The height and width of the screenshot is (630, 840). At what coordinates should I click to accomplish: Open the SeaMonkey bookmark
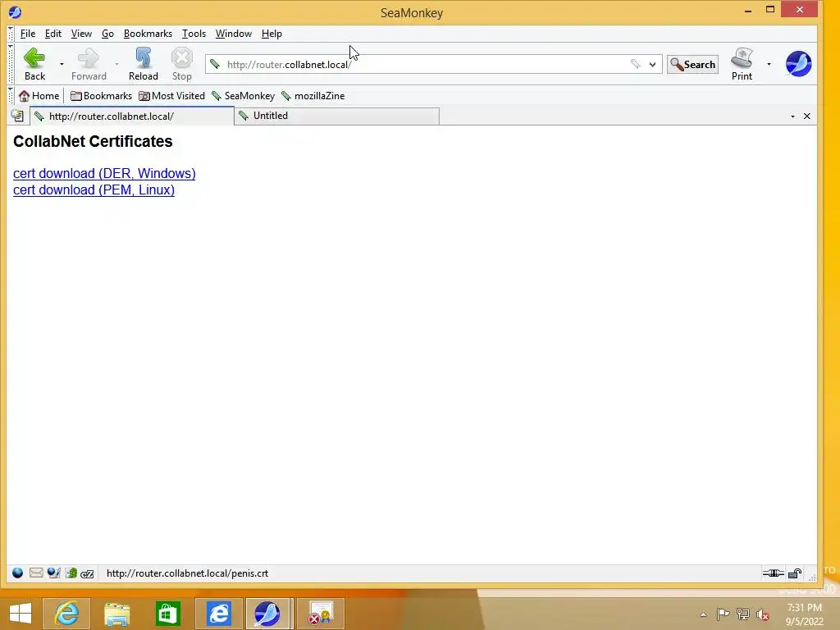pos(243,96)
